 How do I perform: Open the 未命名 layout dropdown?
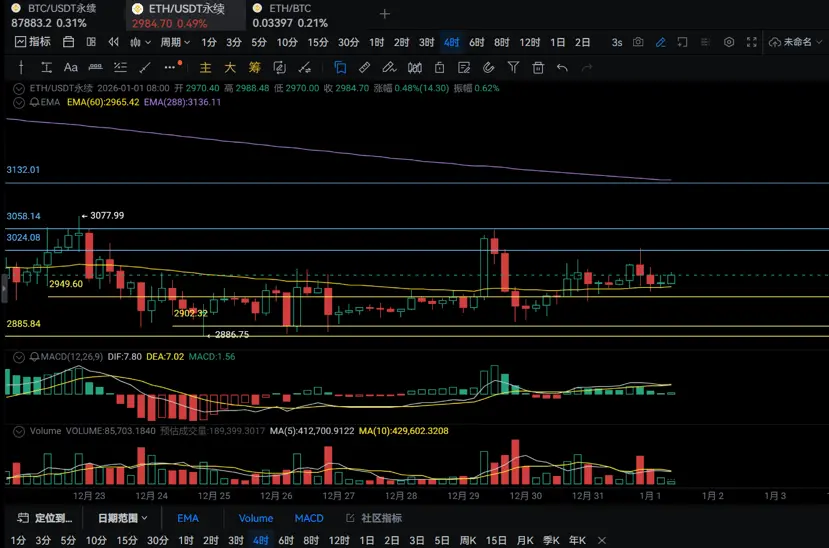point(796,42)
